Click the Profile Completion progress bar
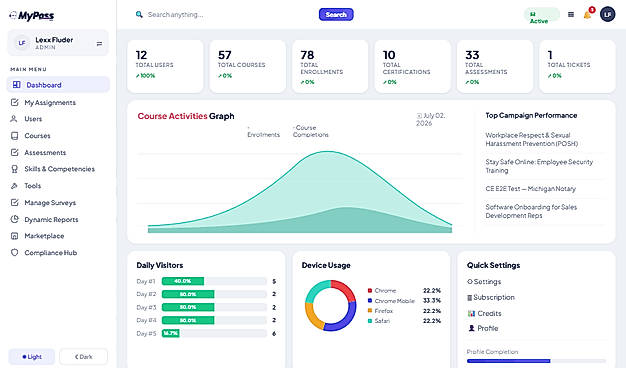Viewport: 626px width, 368px height. (536, 361)
